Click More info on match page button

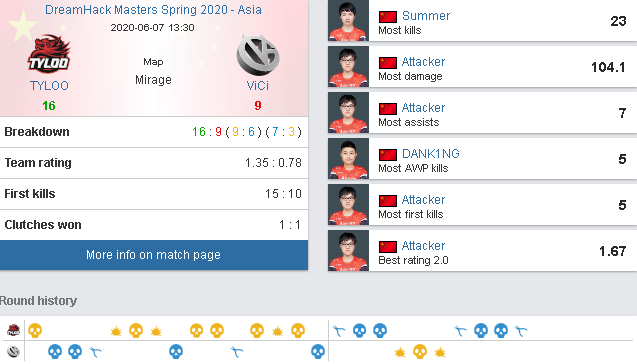tap(154, 255)
